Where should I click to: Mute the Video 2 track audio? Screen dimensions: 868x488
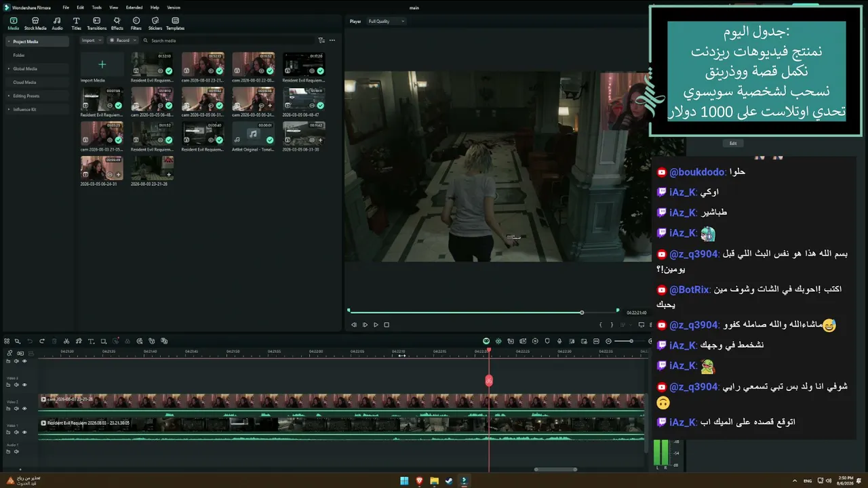pos(16,409)
